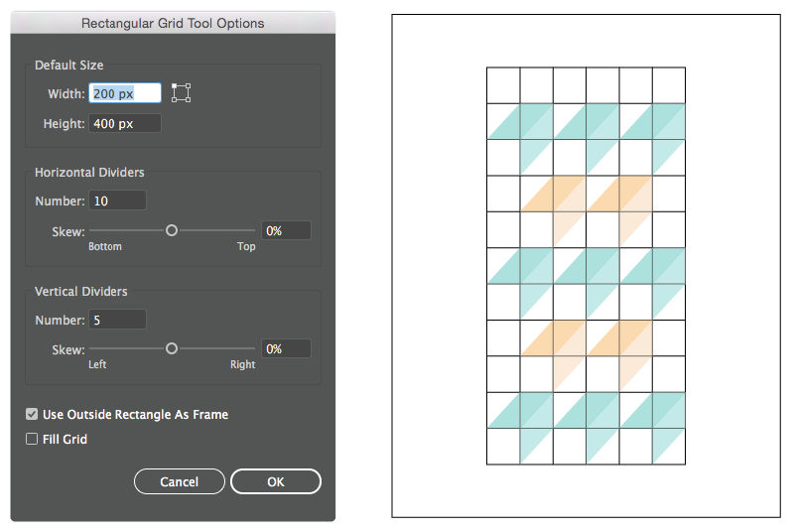Click the Width input field

pyautogui.click(x=125, y=93)
